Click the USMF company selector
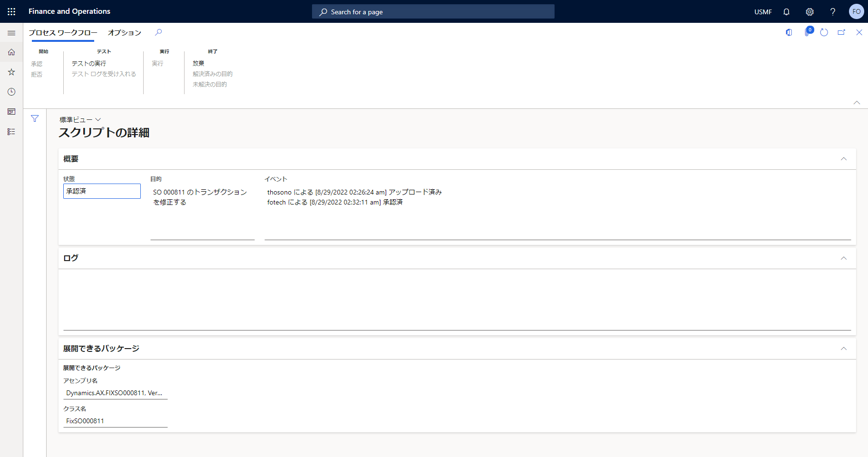 pos(763,12)
